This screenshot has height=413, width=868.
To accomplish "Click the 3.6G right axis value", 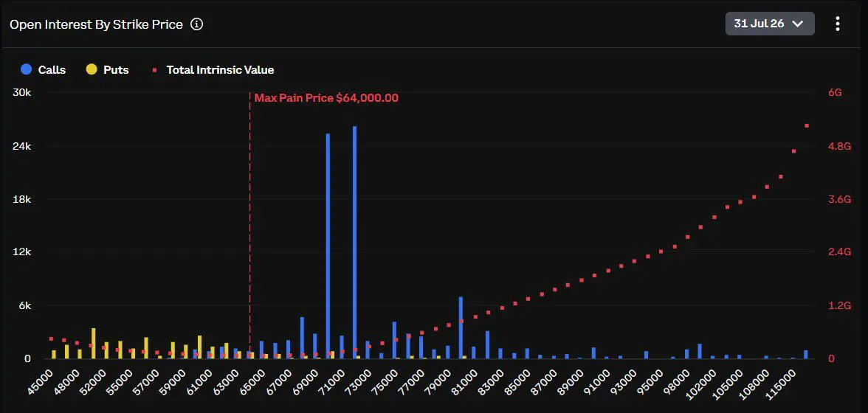I will [x=839, y=199].
